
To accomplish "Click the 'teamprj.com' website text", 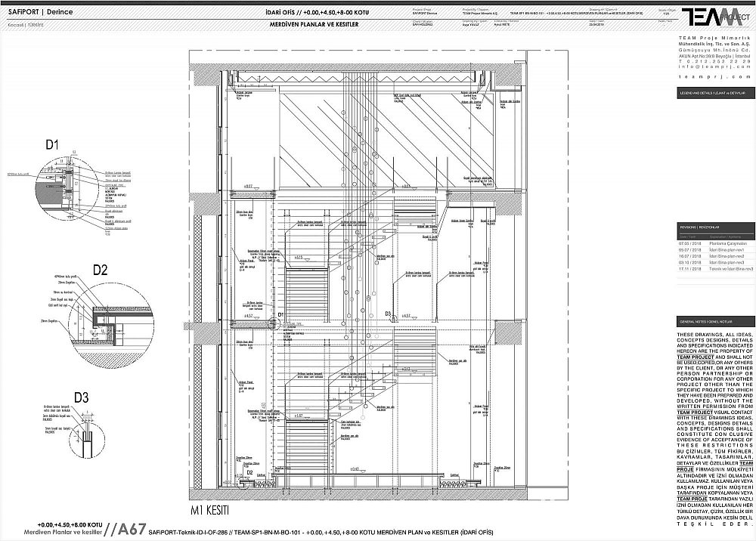I will [x=714, y=76].
